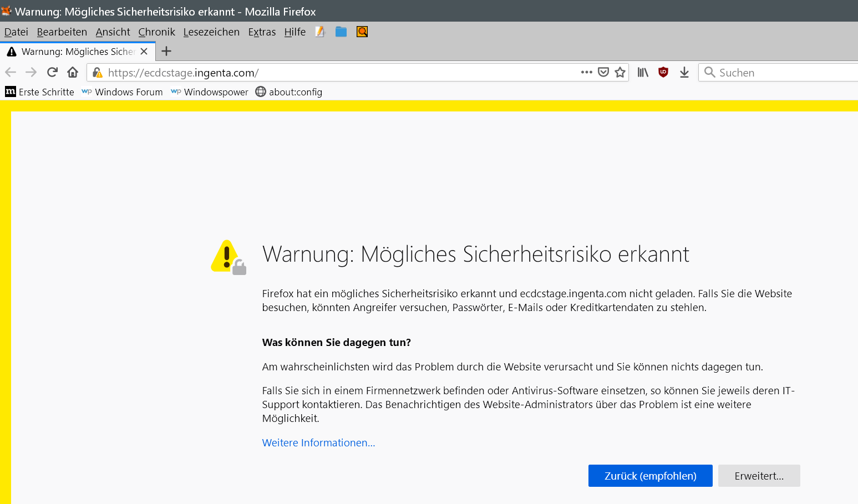Go to the Firefox home page

(73, 72)
